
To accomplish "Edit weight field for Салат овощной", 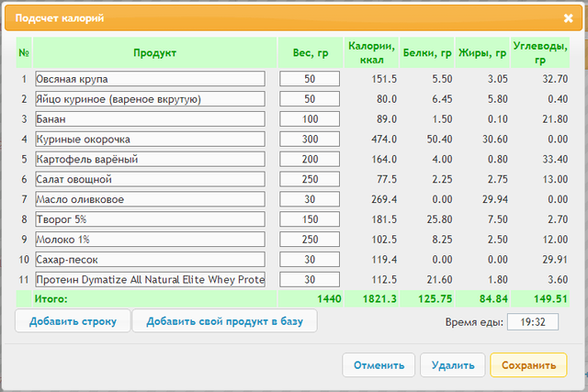I will (x=310, y=179).
